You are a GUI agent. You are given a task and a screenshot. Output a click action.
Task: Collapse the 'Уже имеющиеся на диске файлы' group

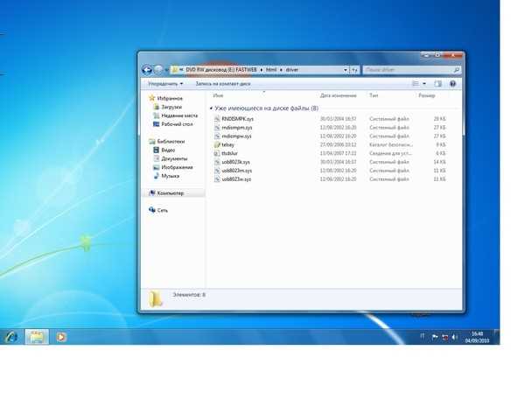pyautogui.click(x=211, y=108)
